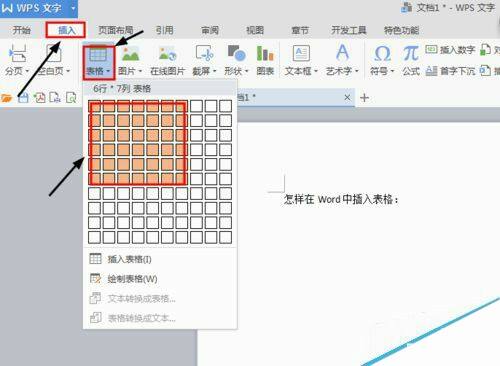The image size is (500, 366).
Task: Select the bottom-right cell of table grid
Action: pos(225,237)
